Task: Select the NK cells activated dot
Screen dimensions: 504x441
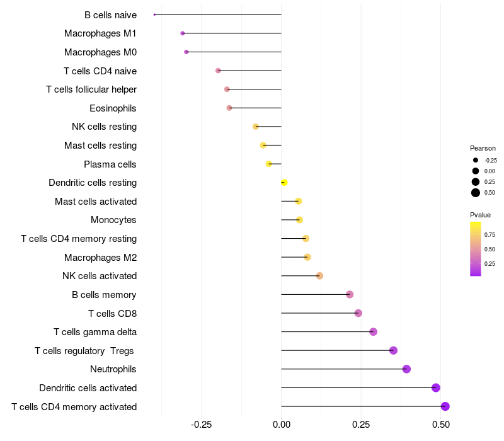Action: [x=319, y=276]
